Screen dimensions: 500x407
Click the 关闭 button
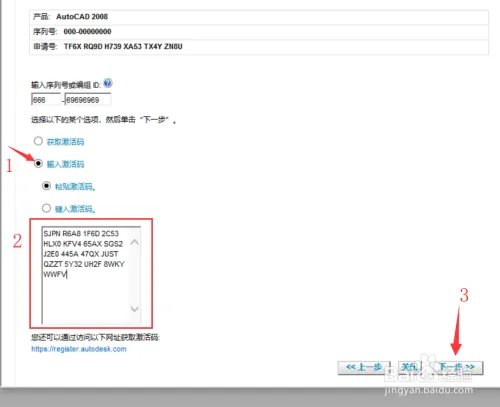[409, 367]
